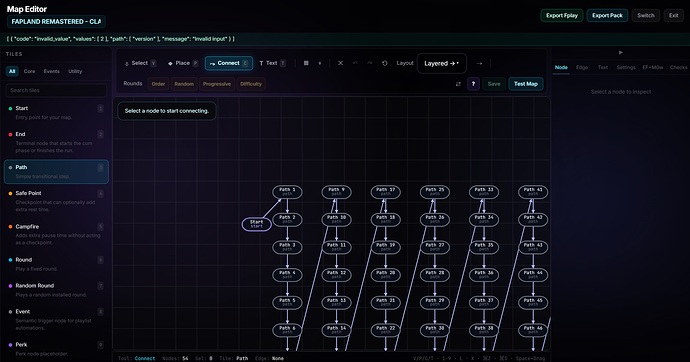690x362 pixels.
Task: Select the Path 33 node
Action: (x=484, y=192)
